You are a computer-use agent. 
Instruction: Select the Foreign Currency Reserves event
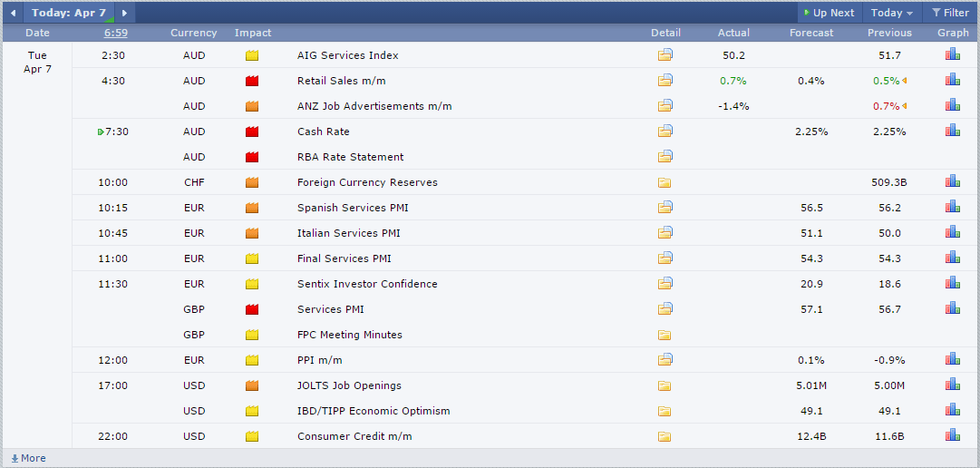367,182
